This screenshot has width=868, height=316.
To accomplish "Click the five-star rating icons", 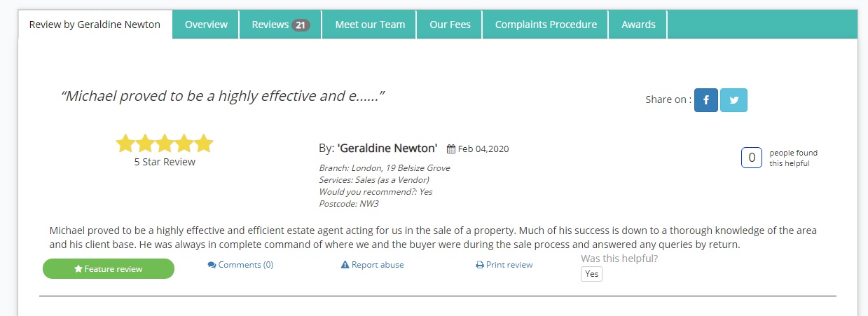I will click(x=165, y=144).
